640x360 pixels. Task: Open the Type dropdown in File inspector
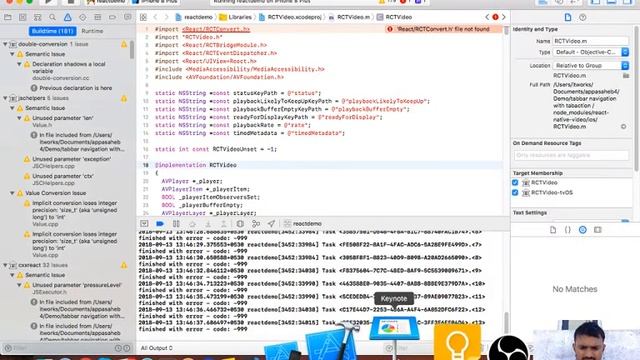(591, 52)
